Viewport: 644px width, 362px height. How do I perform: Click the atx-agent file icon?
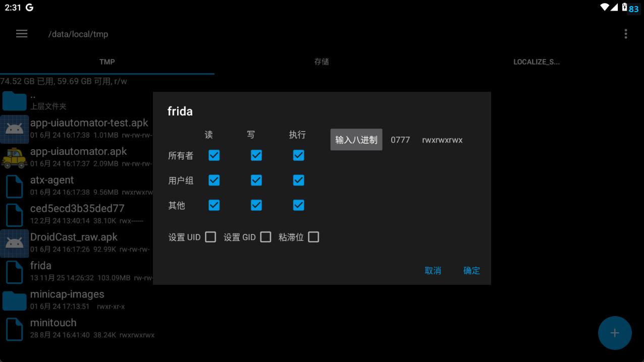pyautogui.click(x=15, y=186)
